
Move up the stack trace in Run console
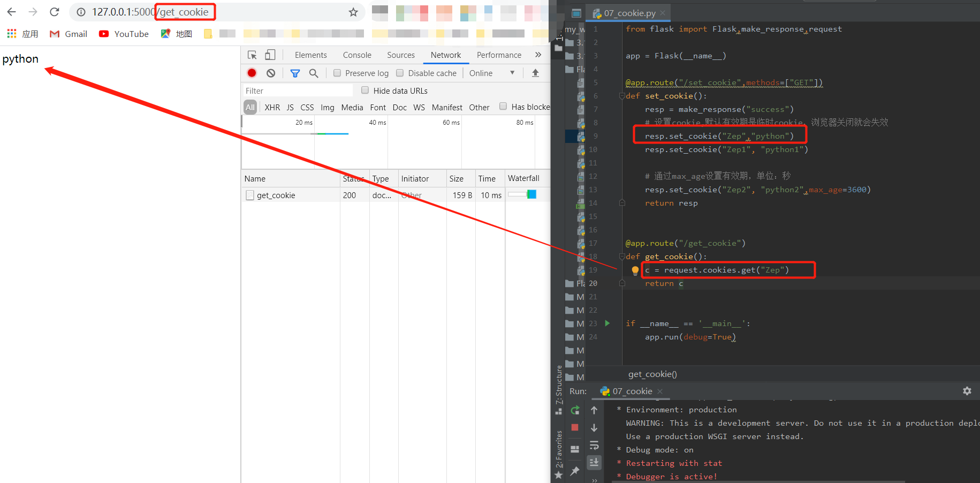pyautogui.click(x=594, y=410)
